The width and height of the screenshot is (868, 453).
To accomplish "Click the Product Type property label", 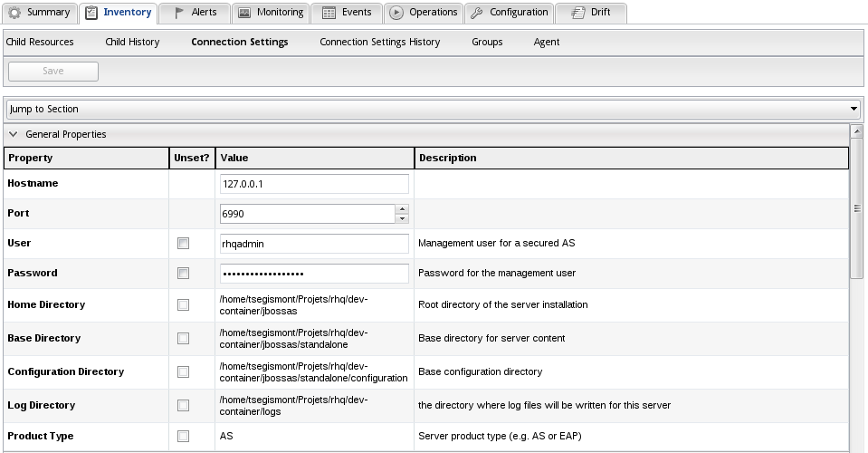I will (41, 437).
